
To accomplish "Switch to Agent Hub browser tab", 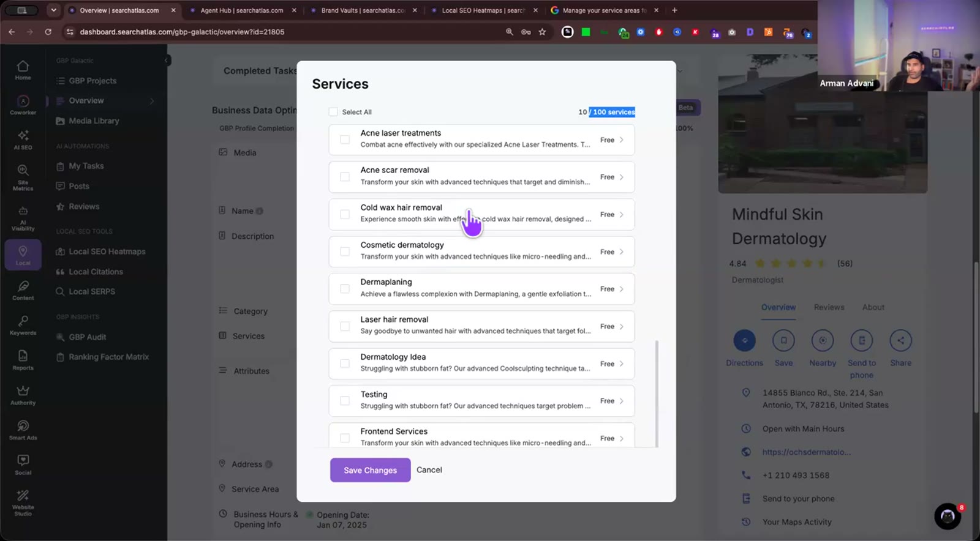I will pos(243,10).
